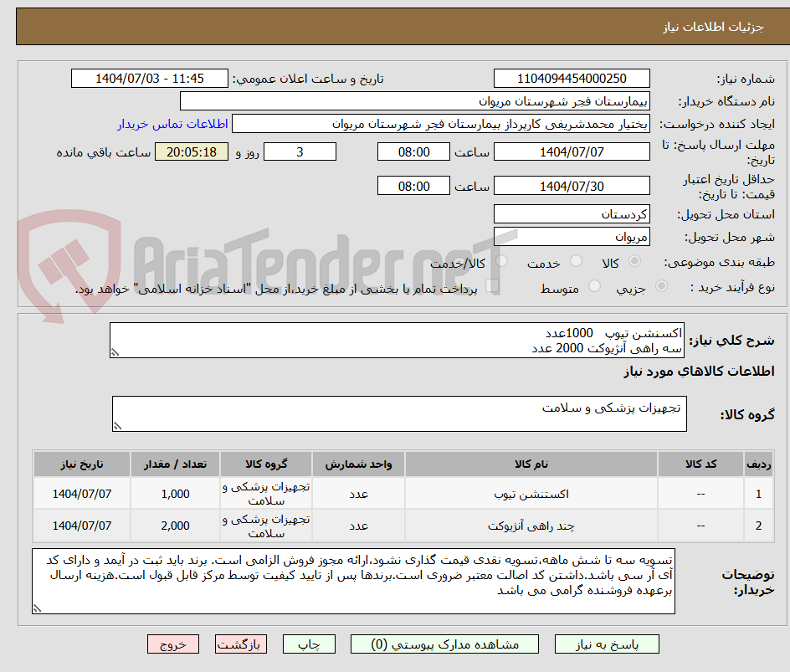790x672 pixels.
Task: Select the متوسط radio option
Action: [595, 285]
